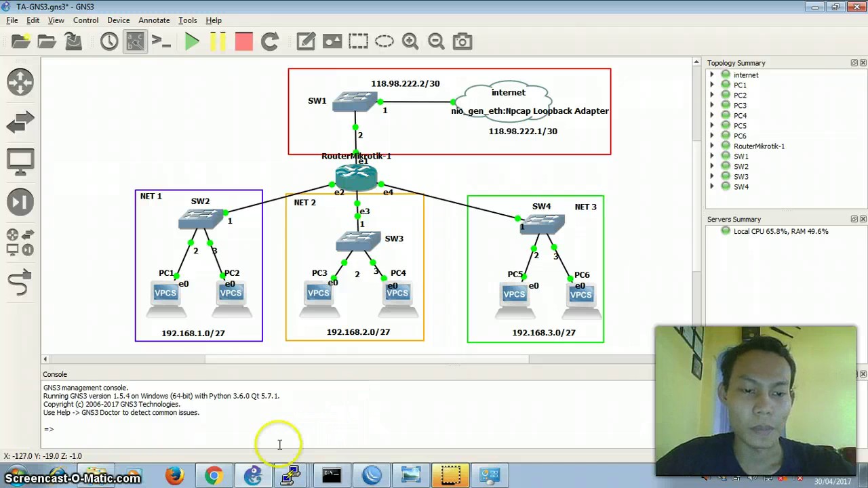Expand internet node in Topology Summary
The height and width of the screenshot is (488, 868).
[x=712, y=75]
